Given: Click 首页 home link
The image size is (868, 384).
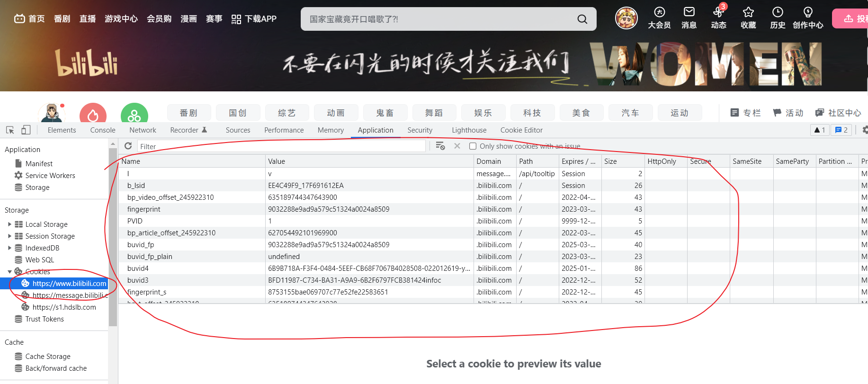Looking at the screenshot, I should coord(29,19).
